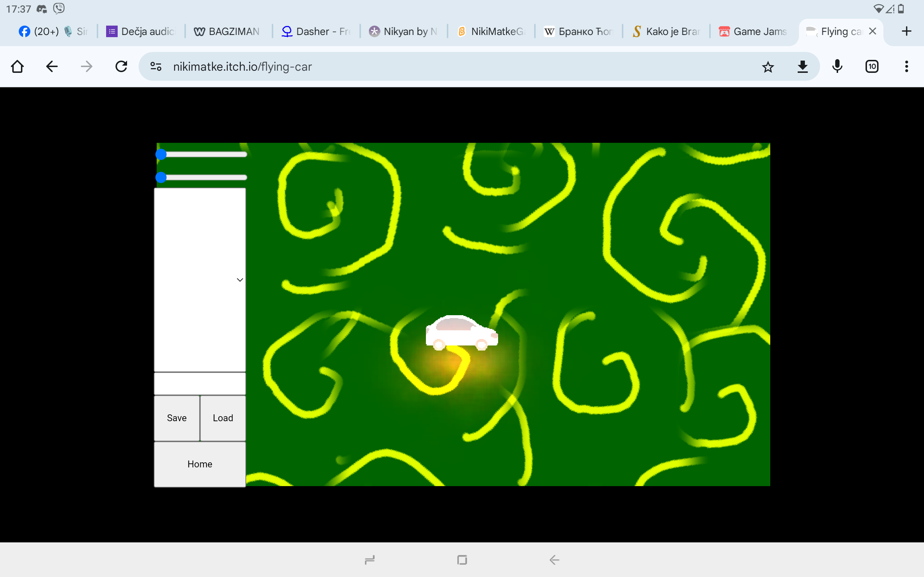Image resolution: width=924 pixels, height=577 pixels.
Task: Reload the page with refresh icon
Action: tap(121, 66)
